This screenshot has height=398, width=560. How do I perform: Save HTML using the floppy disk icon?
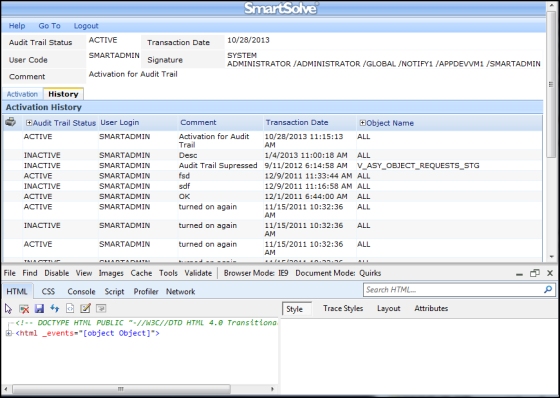[39, 309]
